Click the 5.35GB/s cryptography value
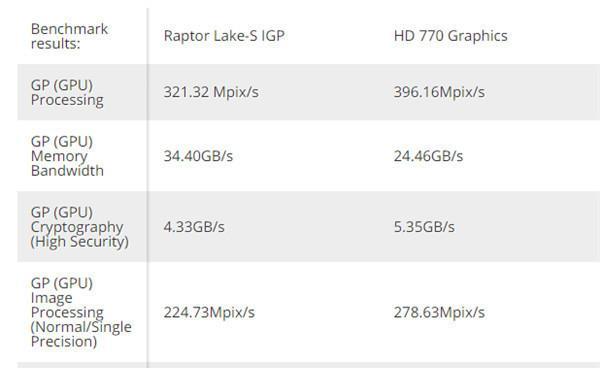This screenshot has height=368, width=600. (424, 227)
